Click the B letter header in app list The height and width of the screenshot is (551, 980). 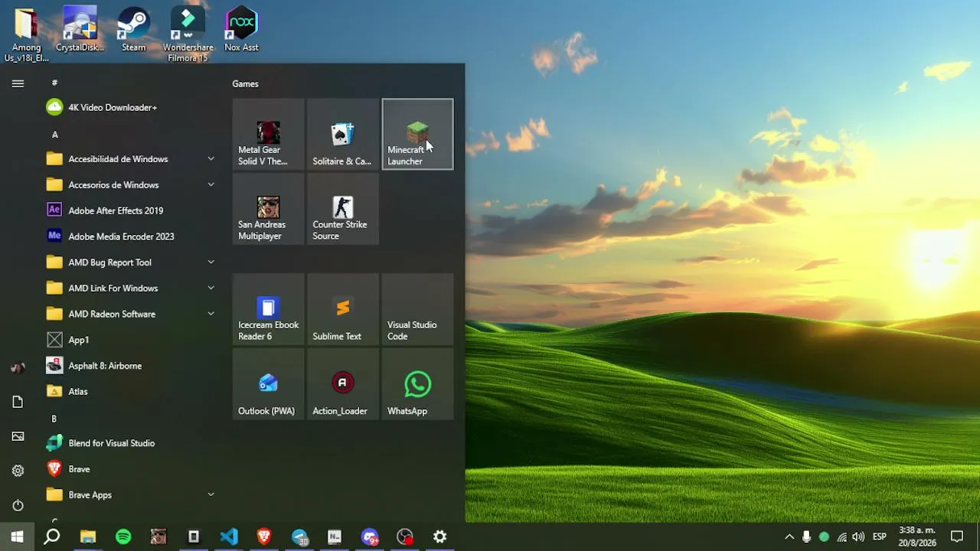(54, 419)
